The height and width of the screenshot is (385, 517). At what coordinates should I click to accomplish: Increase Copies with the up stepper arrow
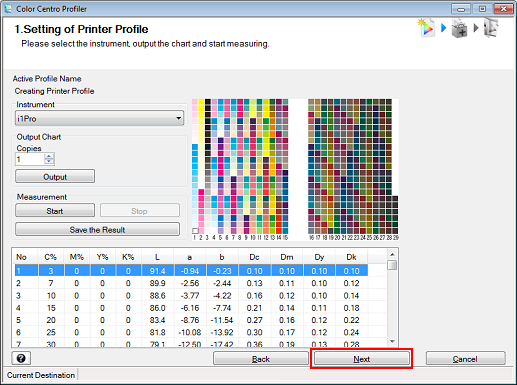(x=49, y=156)
